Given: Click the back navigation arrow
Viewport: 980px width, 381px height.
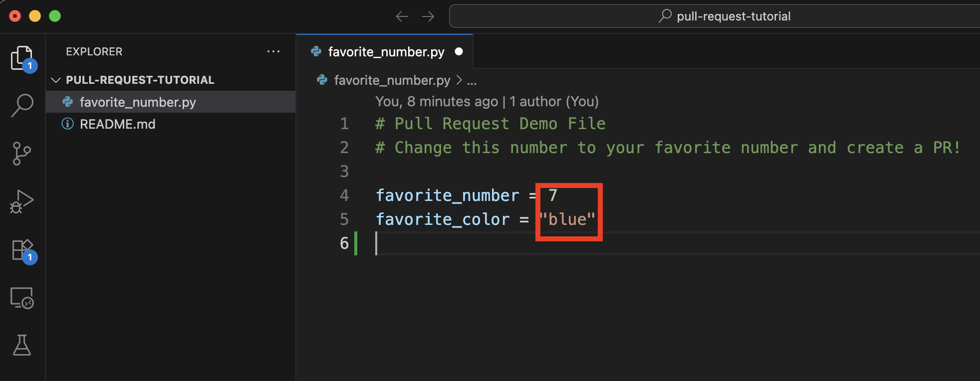Looking at the screenshot, I should pos(402,16).
